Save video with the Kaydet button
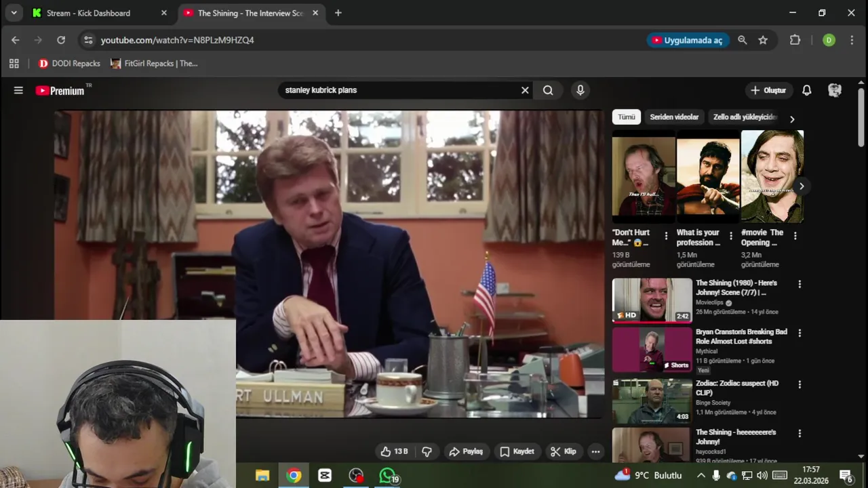 coord(518,451)
